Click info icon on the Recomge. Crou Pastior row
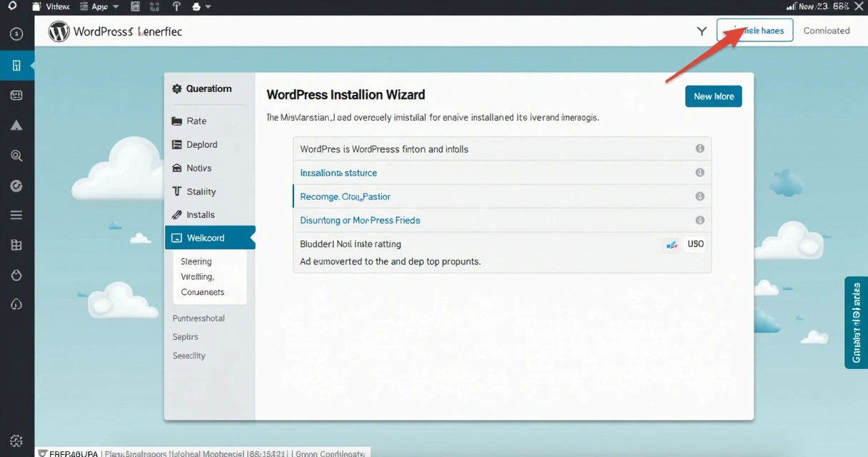868x457 pixels. tap(700, 196)
